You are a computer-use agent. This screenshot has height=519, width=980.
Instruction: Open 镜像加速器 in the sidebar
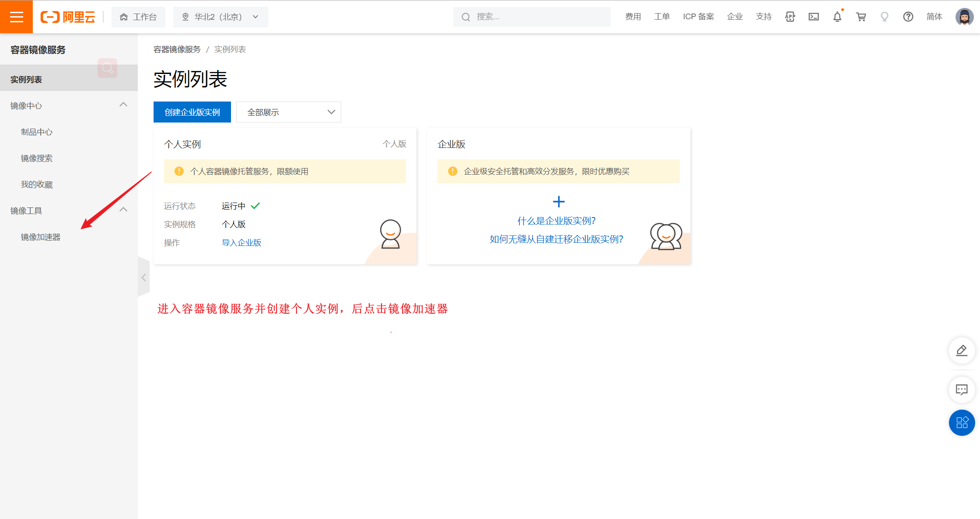coord(41,237)
